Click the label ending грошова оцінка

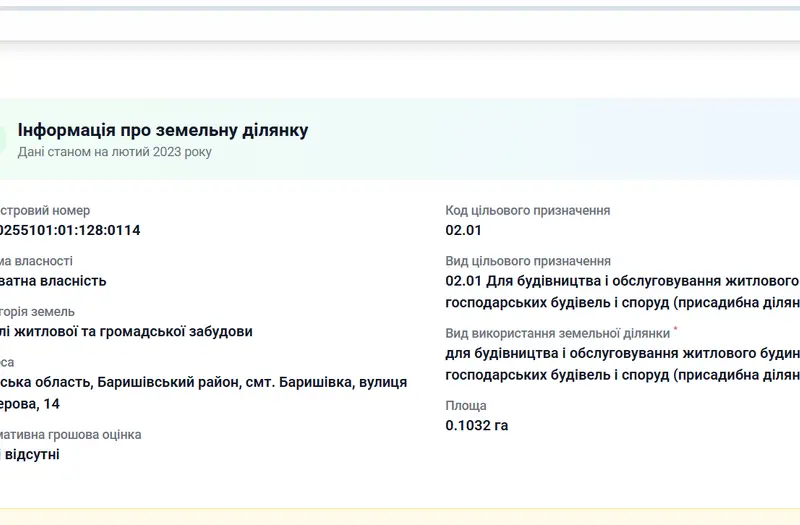click(x=70, y=435)
